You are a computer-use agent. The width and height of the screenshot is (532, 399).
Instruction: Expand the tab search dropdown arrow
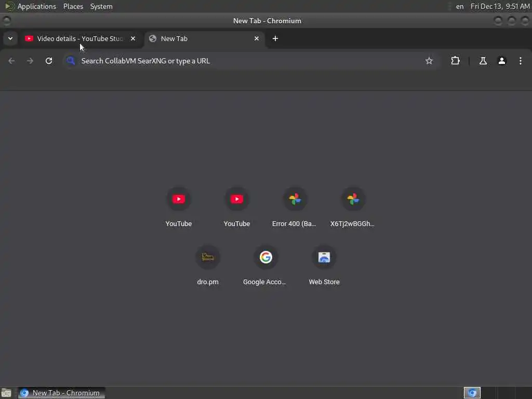[x=10, y=38]
